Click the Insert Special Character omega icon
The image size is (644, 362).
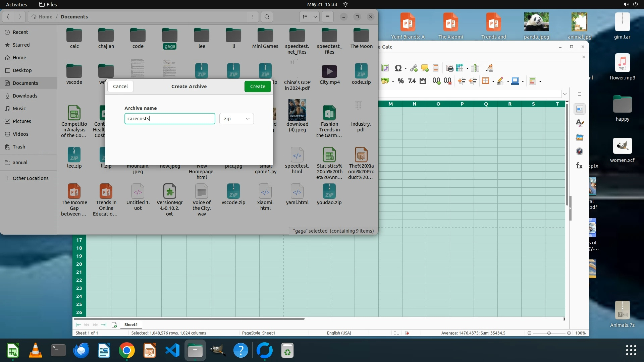tap(398, 68)
